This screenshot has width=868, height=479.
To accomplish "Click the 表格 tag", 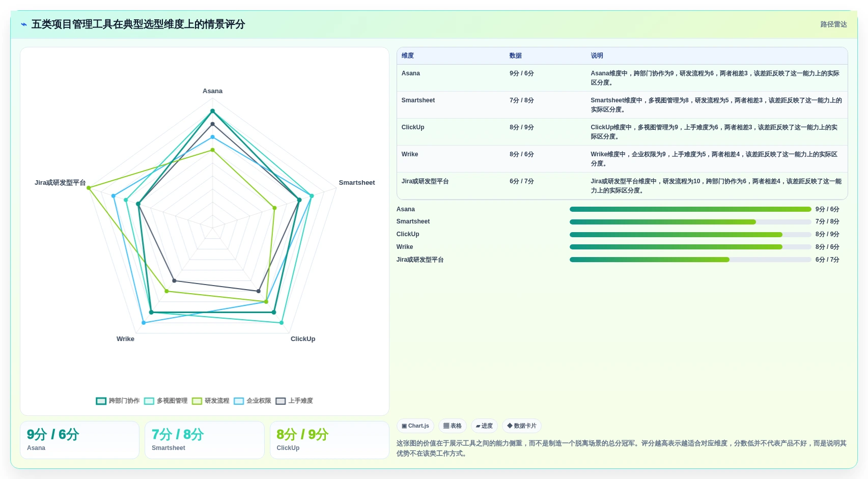I will (x=453, y=426).
